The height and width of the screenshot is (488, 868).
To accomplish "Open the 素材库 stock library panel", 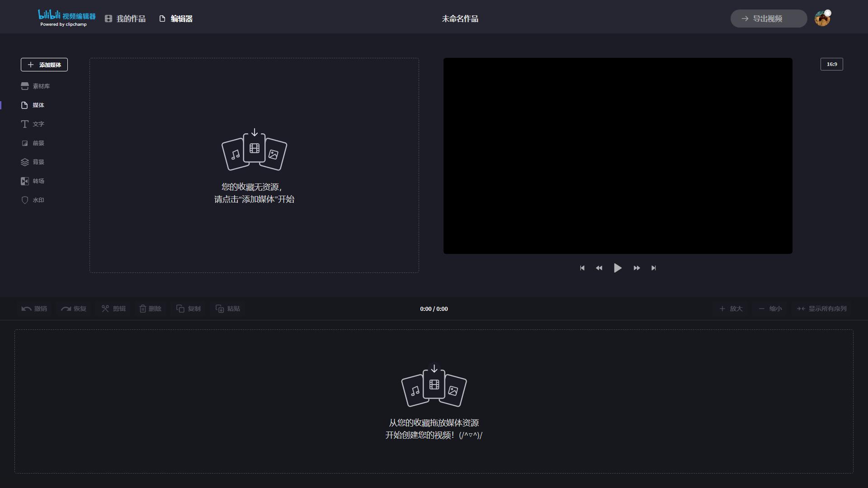I will pyautogui.click(x=35, y=86).
